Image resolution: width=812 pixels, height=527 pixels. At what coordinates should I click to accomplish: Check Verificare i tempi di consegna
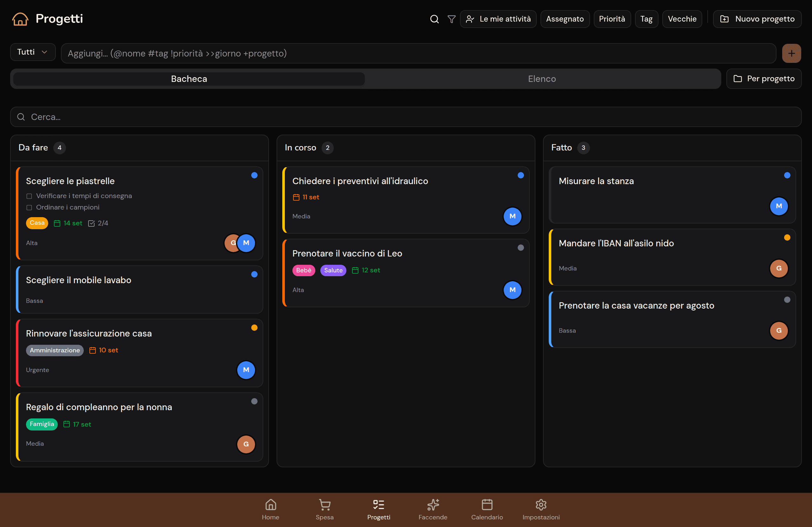pos(29,196)
